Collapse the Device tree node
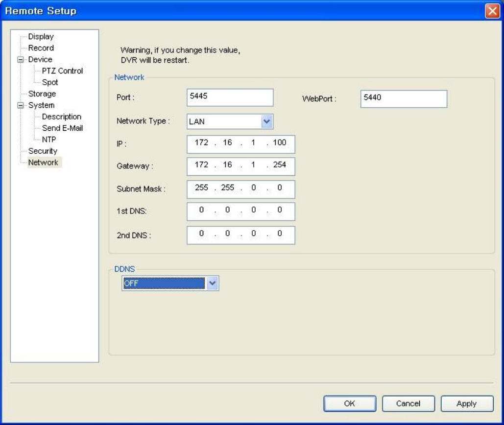The width and height of the screenshot is (504, 425). tap(21, 60)
